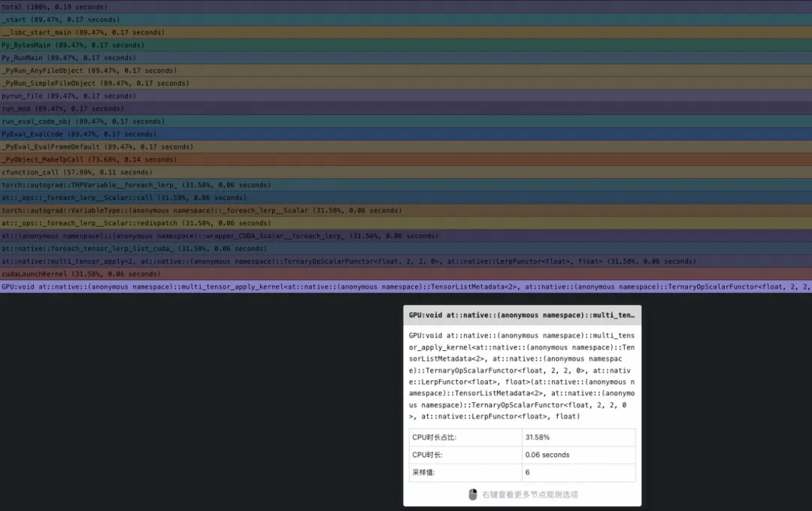Image resolution: width=812 pixels, height=511 pixels.
Task: Select the torch::autograd::THPVariable__foreach_lerp_ frame
Action: pyautogui.click(x=406, y=185)
